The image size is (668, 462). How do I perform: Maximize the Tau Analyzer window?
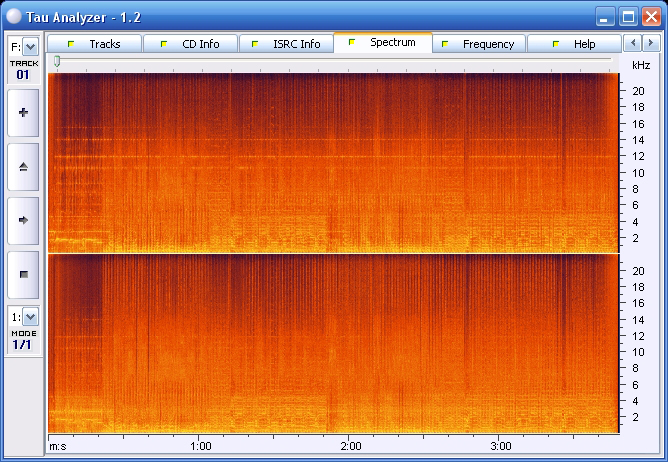coord(628,16)
